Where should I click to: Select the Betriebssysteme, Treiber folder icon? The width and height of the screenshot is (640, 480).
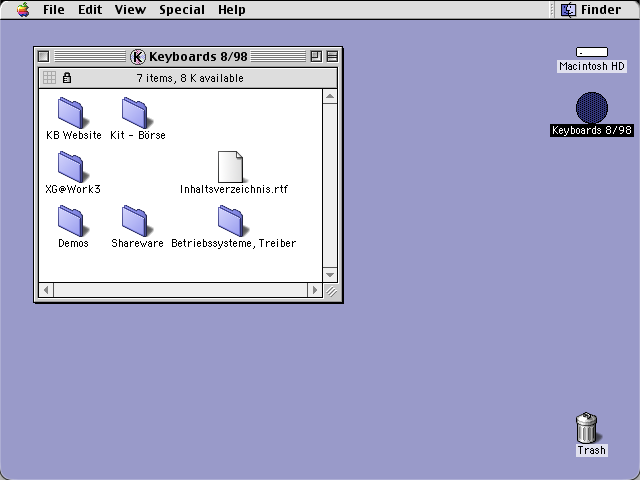point(232,220)
